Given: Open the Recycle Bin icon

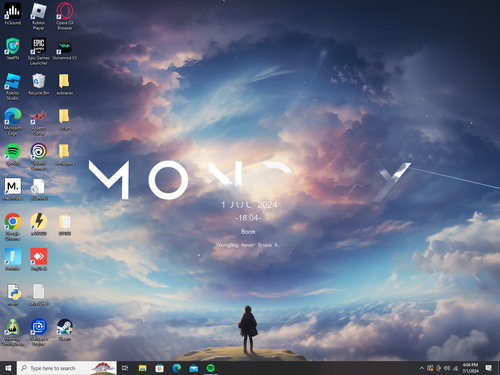Looking at the screenshot, I should (39, 84).
